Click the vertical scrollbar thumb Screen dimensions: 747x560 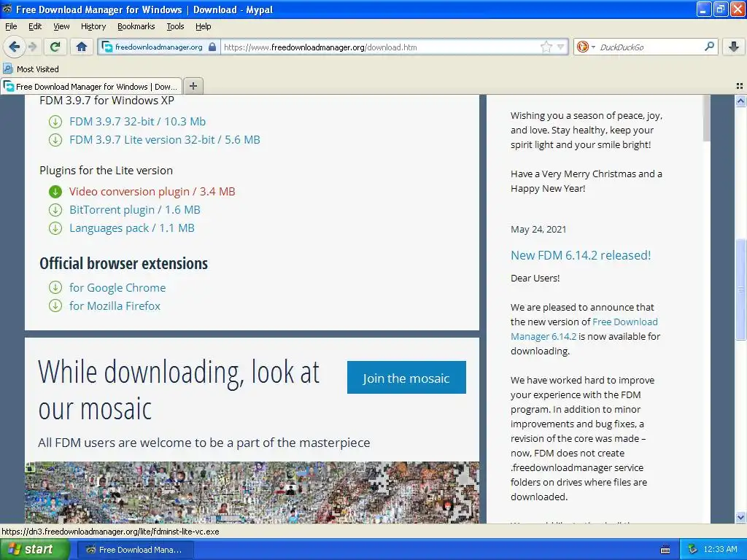[x=740, y=289]
